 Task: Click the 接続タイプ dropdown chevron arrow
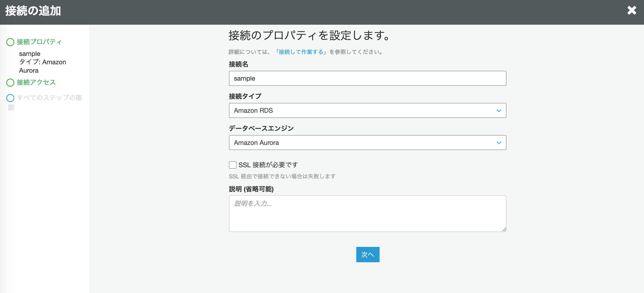499,111
